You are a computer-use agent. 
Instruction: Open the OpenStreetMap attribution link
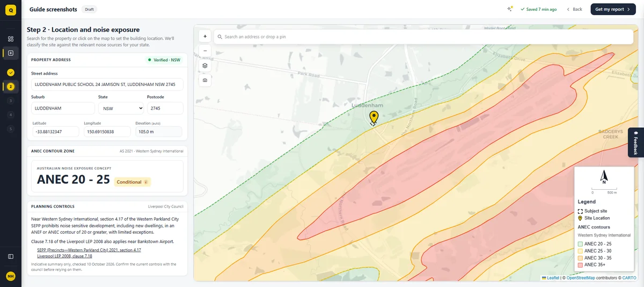pos(581,278)
